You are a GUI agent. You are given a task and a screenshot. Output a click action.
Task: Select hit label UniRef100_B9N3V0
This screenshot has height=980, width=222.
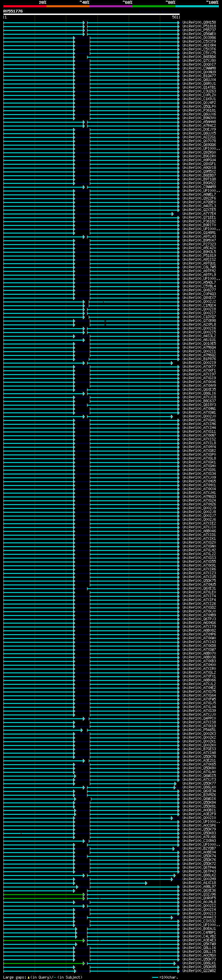[199, 118]
